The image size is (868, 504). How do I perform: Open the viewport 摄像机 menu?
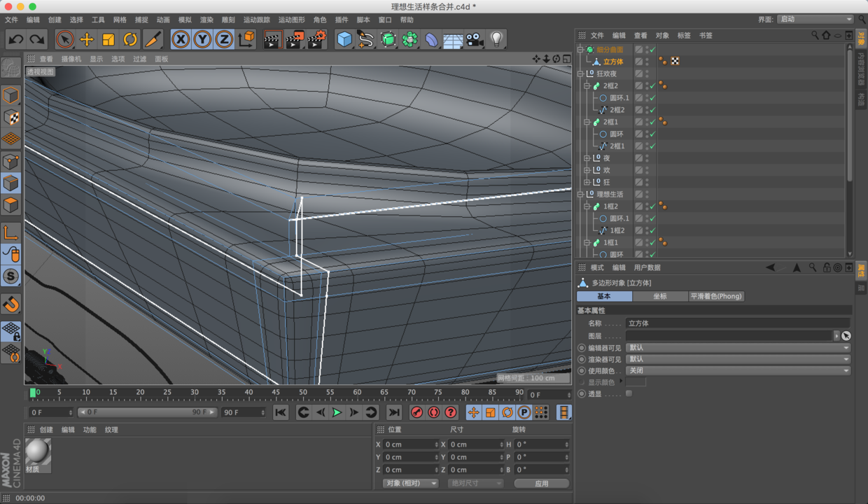[x=71, y=59]
